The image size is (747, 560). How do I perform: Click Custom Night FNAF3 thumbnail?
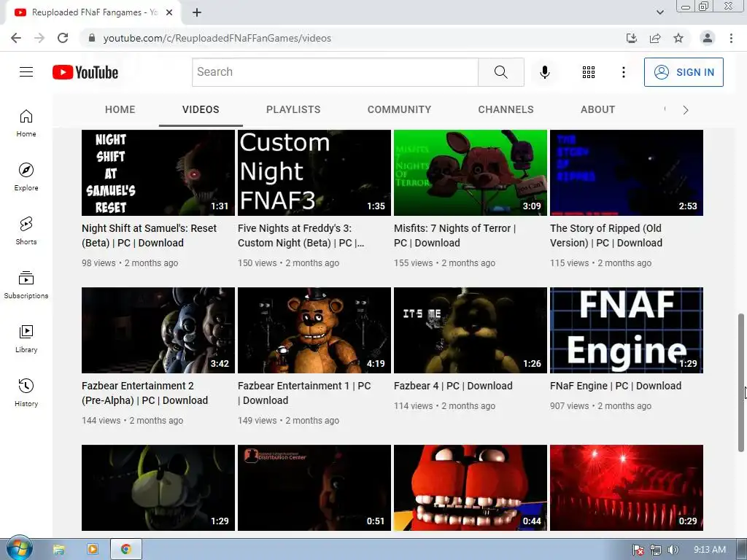pyautogui.click(x=314, y=173)
